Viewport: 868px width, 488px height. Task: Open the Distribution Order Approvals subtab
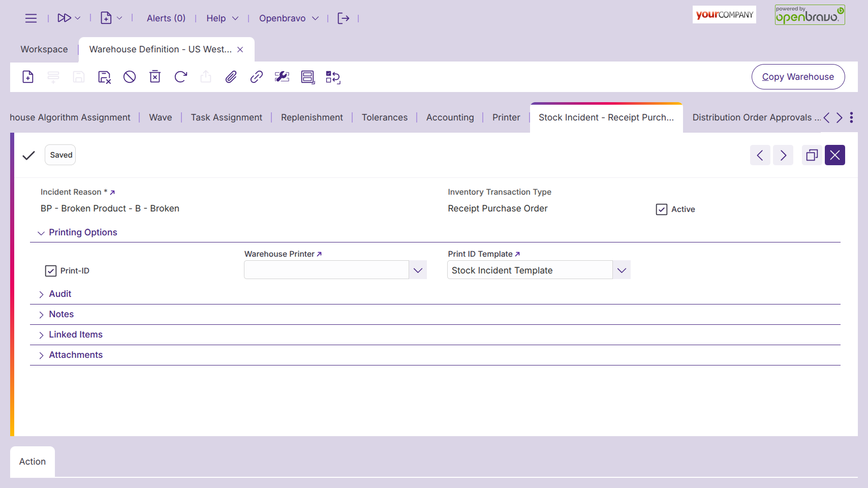pos(756,117)
